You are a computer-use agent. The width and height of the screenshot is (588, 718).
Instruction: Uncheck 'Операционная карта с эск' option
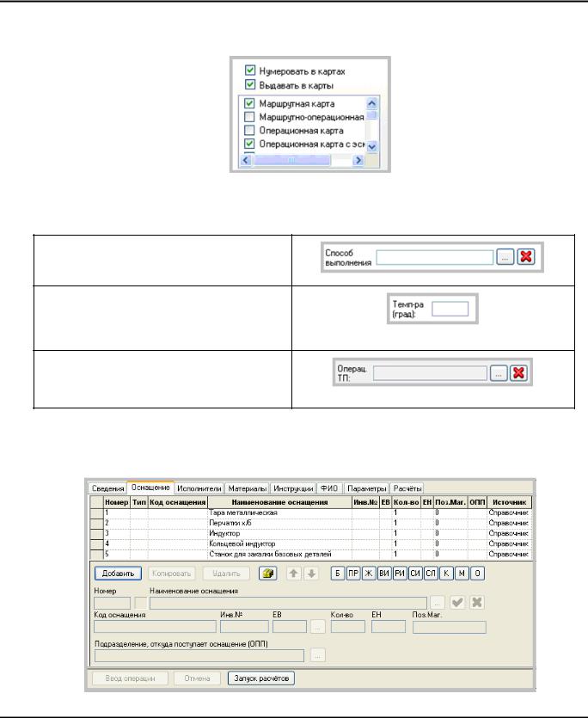[249, 144]
